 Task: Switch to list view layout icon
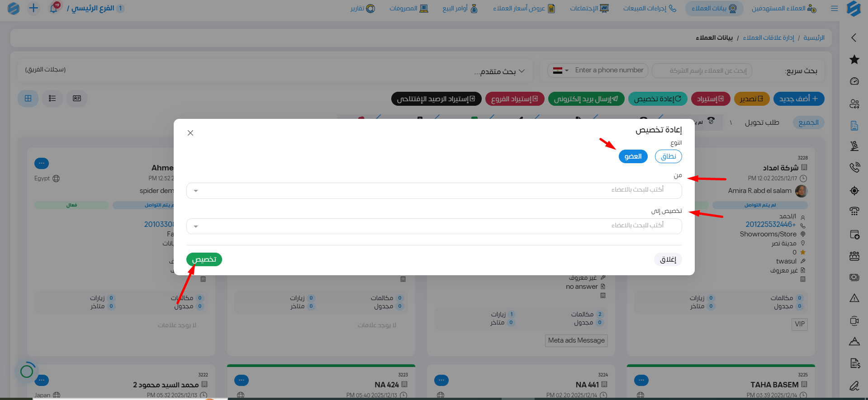52,99
